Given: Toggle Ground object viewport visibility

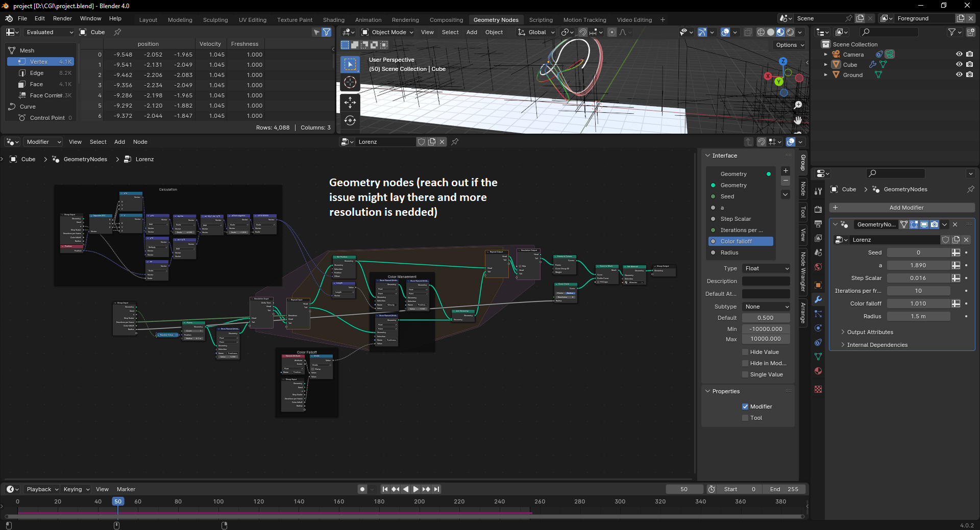Looking at the screenshot, I should (x=959, y=74).
